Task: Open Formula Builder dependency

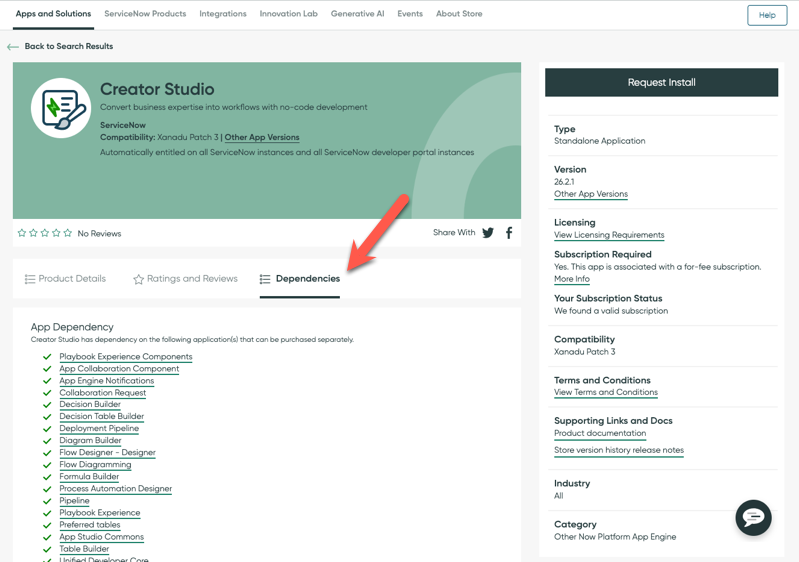Action: point(89,476)
